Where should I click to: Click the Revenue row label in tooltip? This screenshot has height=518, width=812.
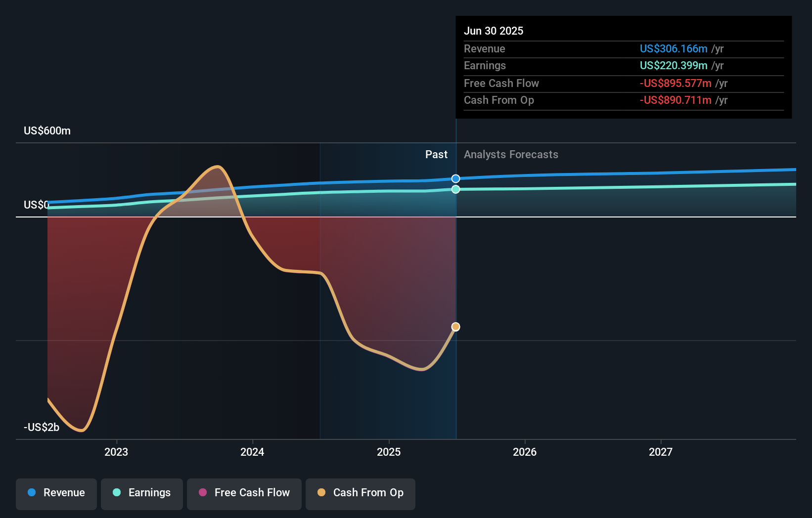[484, 48]
